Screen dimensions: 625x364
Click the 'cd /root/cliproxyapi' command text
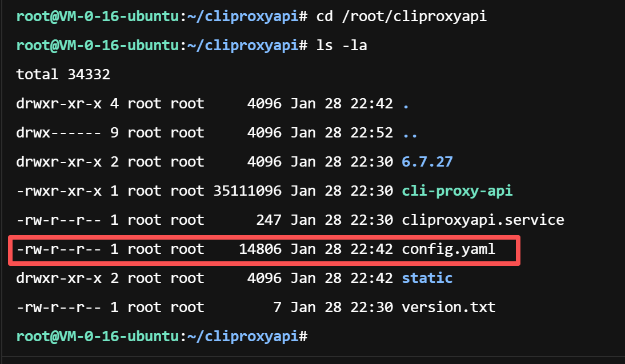pos(401,16)
